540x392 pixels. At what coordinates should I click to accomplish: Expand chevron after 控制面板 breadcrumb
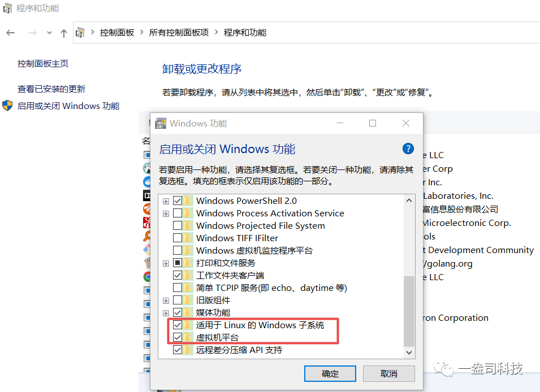tap(141, 32)
